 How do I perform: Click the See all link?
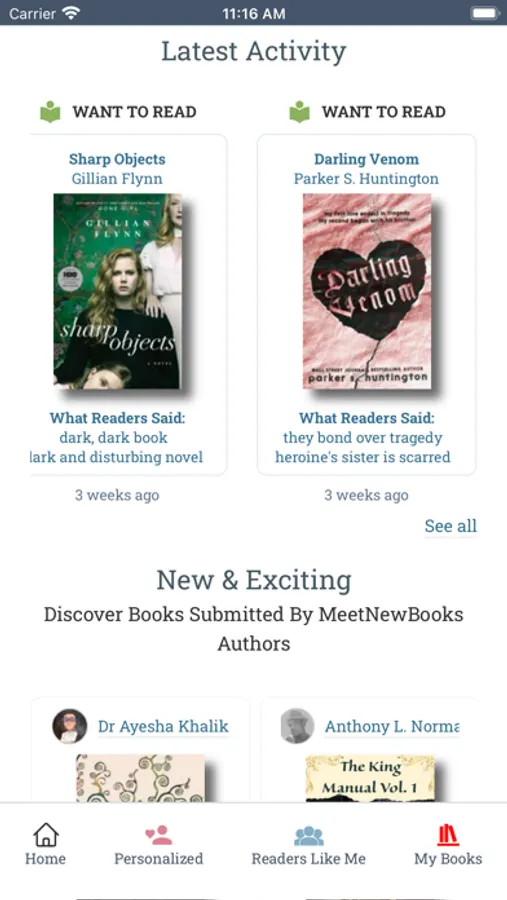pos(451,526)
